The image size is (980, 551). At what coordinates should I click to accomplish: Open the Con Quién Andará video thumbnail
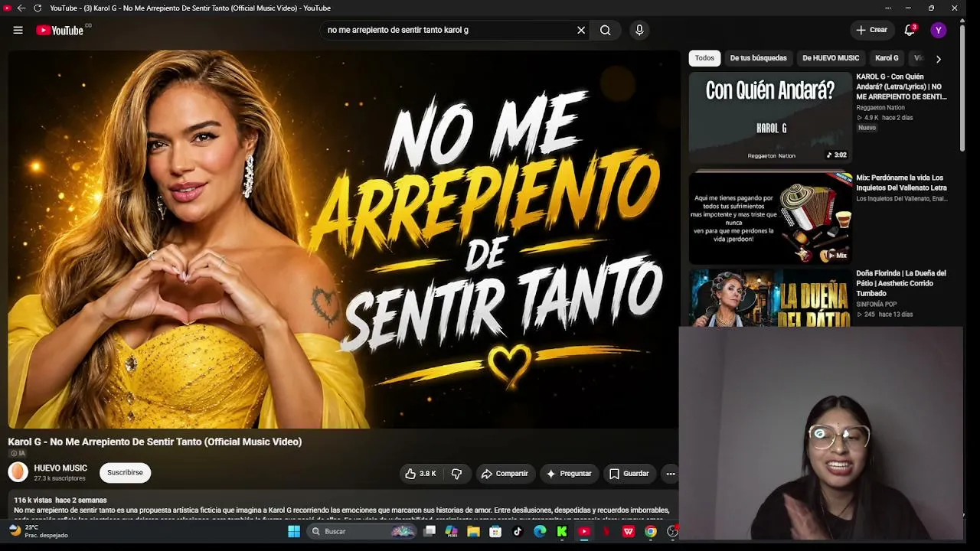click(770, 117)
